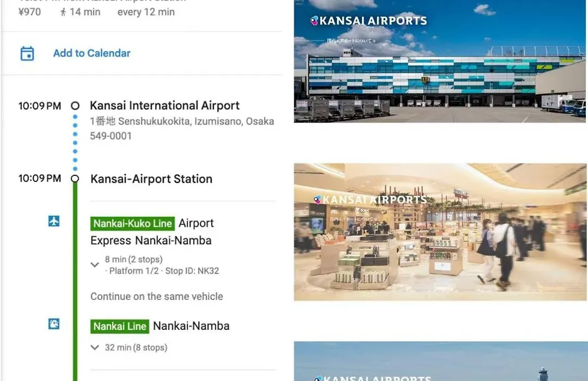Click the walking person icon near 14 min

63,13
